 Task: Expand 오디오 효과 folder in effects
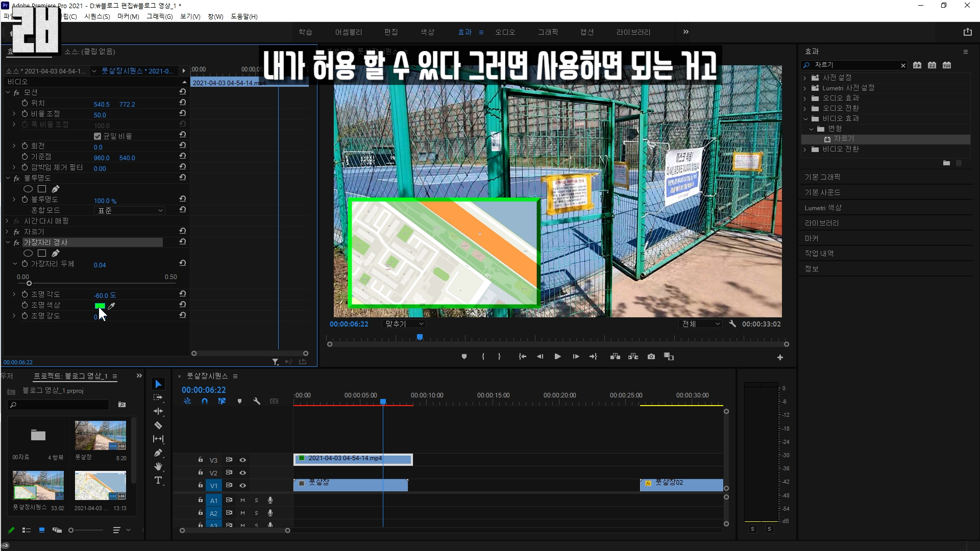point(805,98)
